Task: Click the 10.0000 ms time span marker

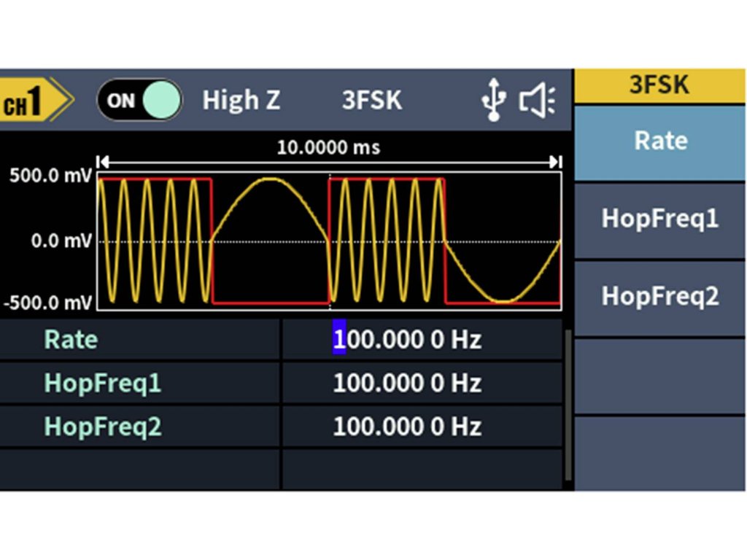Action: [328, 148]
